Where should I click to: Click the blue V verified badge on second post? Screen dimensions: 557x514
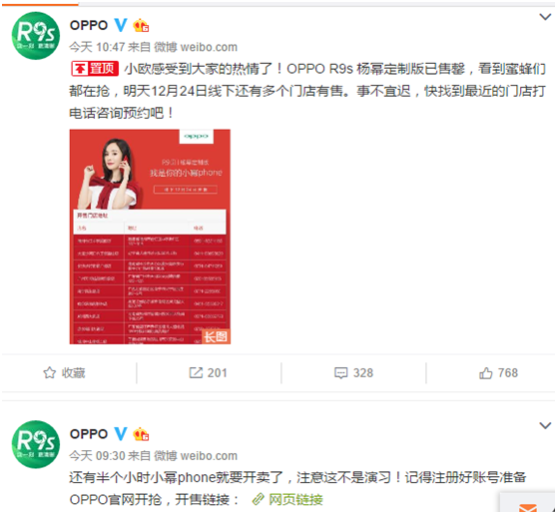coord(120,433)
